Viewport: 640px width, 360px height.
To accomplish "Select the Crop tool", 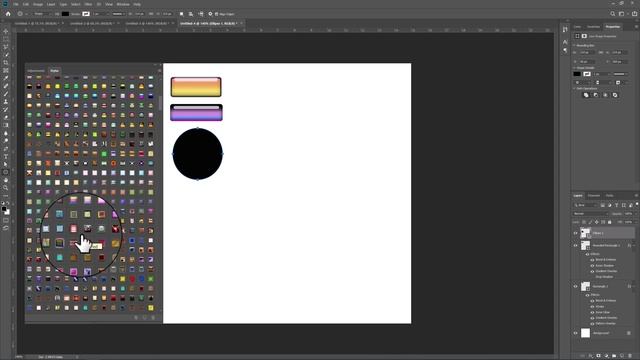I will pyautogui.click(x=6, y=63).
